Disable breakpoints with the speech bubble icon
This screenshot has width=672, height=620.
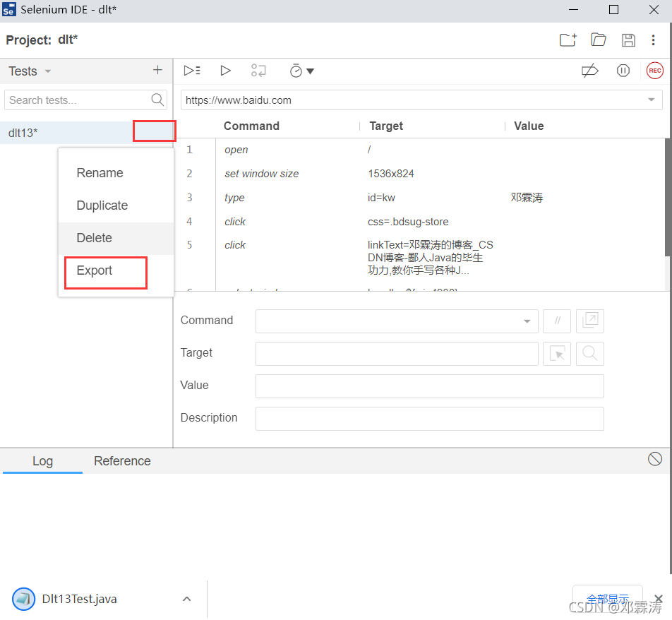pyautogui.click(x=590, y=71)
